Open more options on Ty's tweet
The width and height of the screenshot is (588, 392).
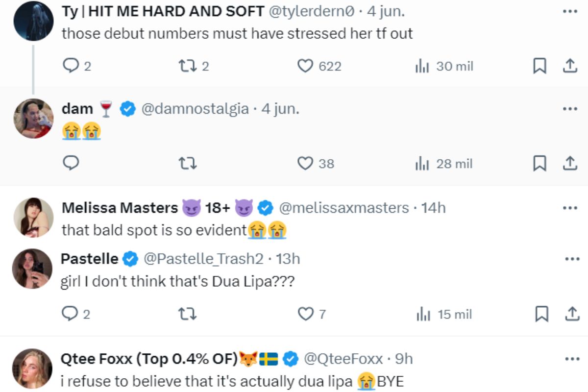(570, 11)
